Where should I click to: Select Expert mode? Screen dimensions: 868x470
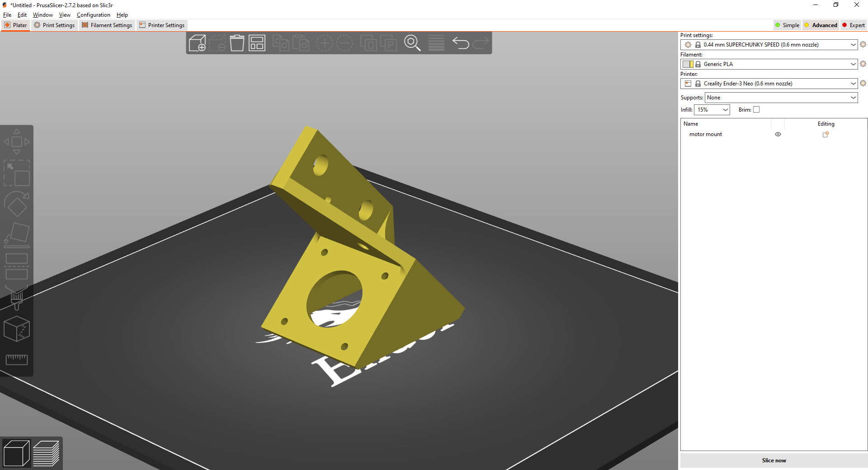[854, 25]
